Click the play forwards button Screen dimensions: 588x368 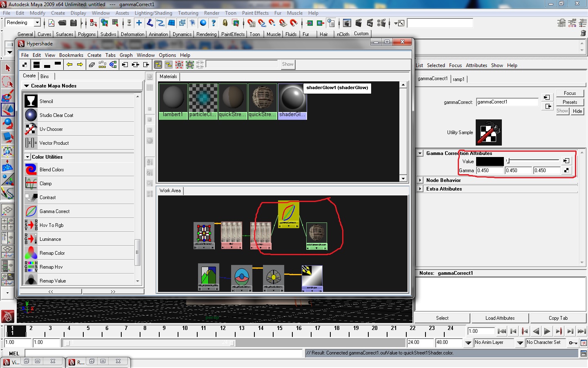click(x=548, y=332)
